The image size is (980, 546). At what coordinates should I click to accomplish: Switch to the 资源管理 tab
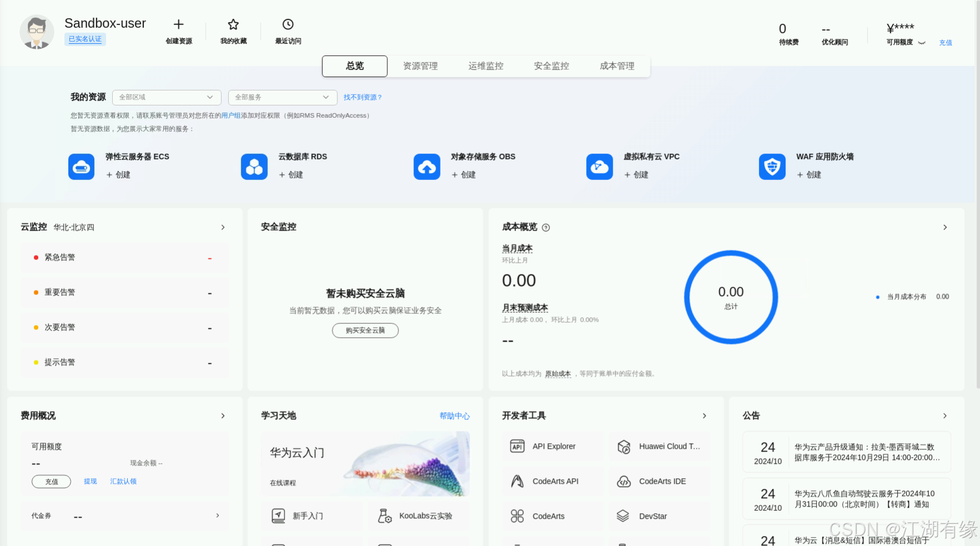coord(421,66)
